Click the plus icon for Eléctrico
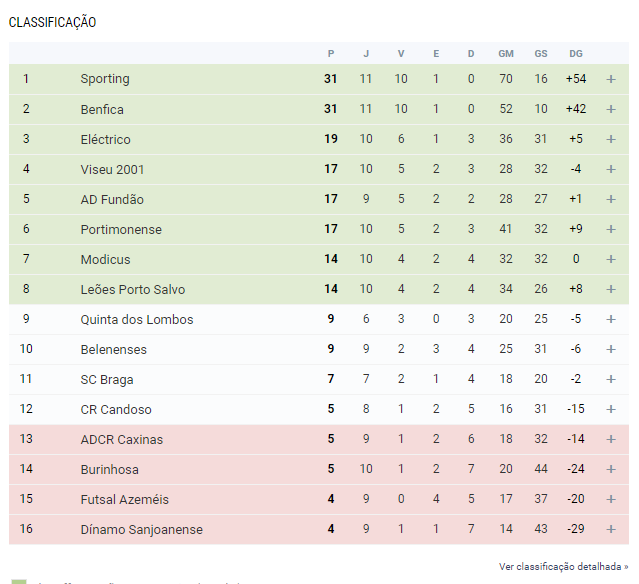639x584 pixels. 610,139
